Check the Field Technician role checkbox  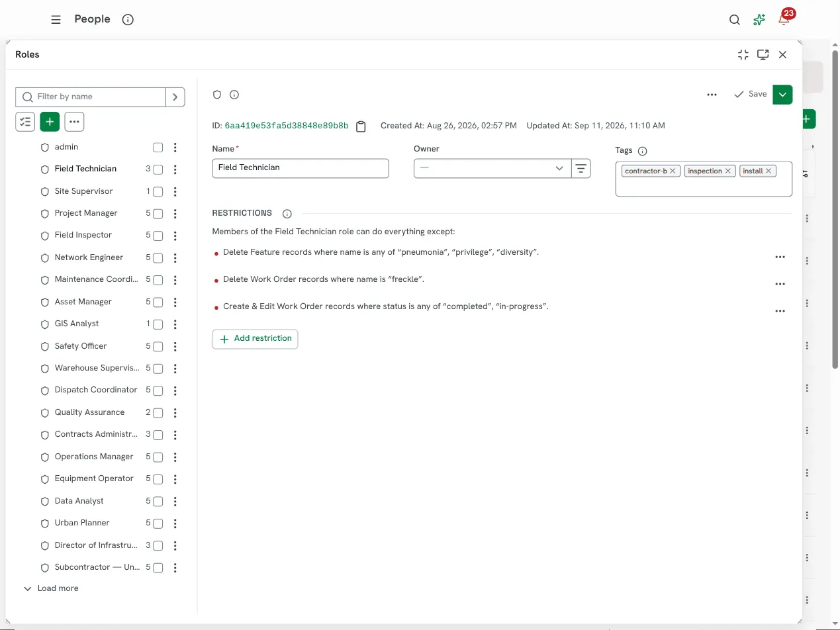pyautogui.click(x=158, y=169)
